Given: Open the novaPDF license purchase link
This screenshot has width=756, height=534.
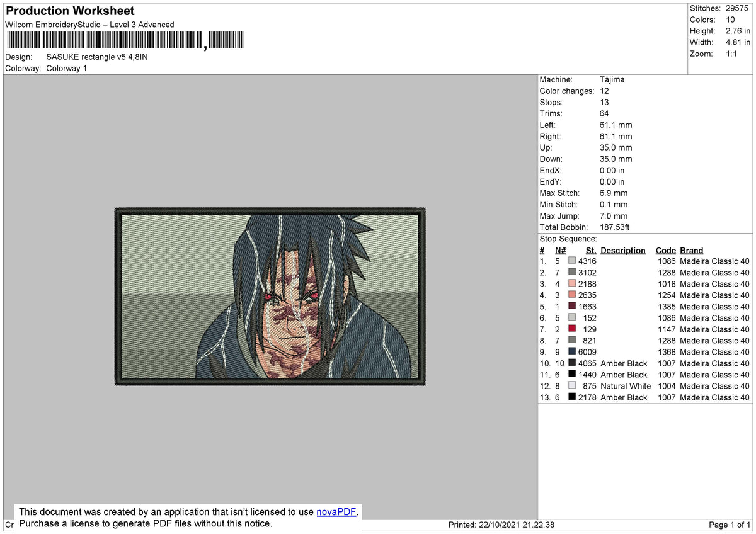Looking at the screenshot, I should pyautogui.click(x=337, y=512).
